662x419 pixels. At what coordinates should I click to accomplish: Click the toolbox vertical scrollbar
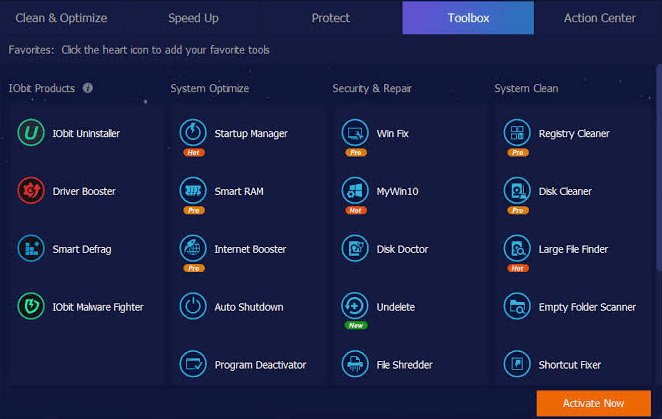[x=659, y=168]
